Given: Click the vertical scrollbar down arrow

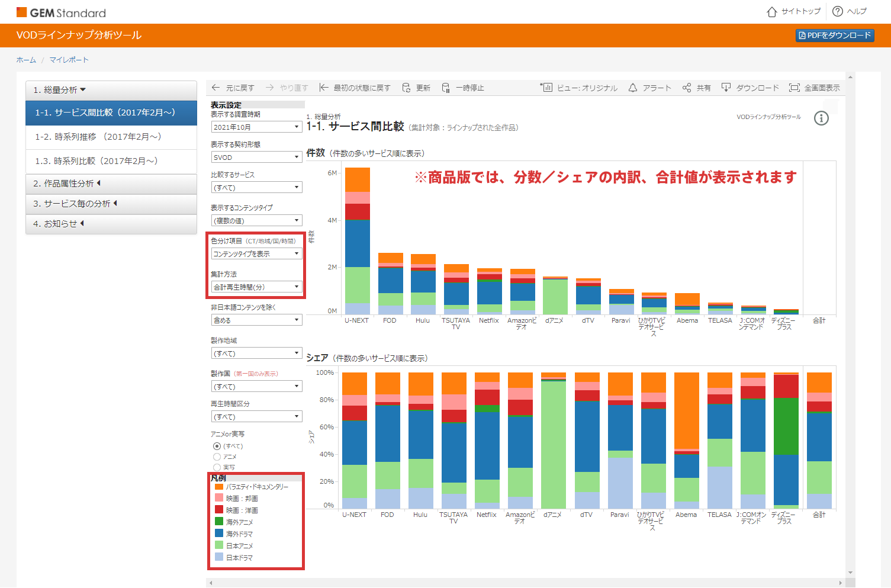Looking at the screenshot, I should [851, 573].
